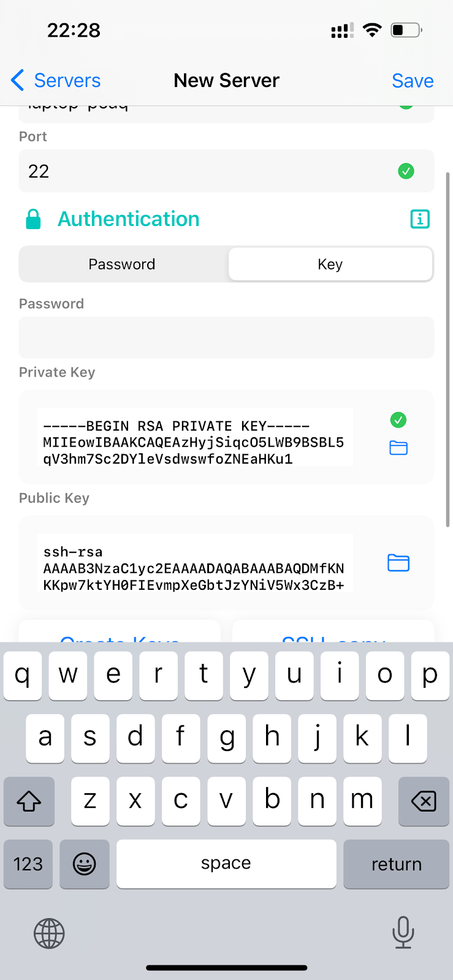Tap the Private Key valid checkmark
This screenshot has height=980, width=453.
(398, 420)
